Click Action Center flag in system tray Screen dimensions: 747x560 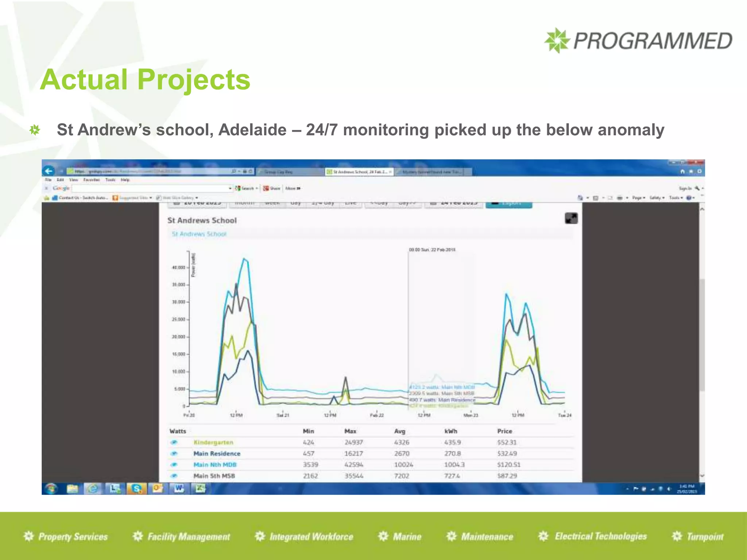(636, 489)
